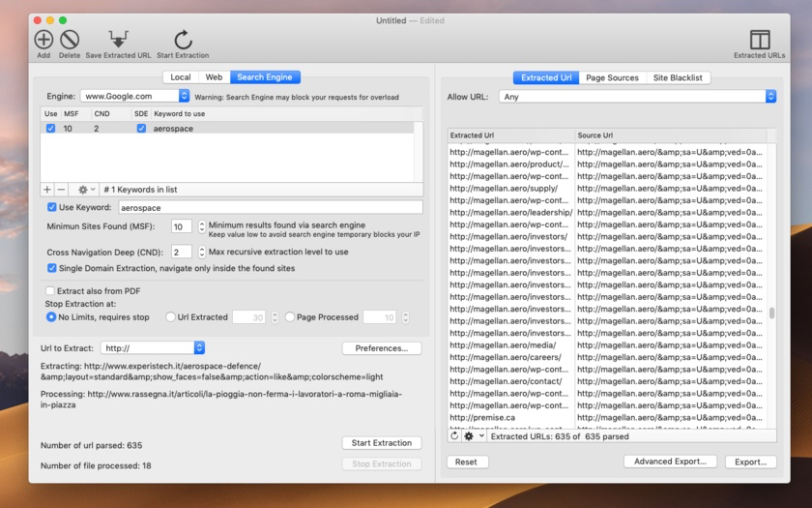812x508 pixels.
Task: Click the plus button below keyword list
Action: click(x=47, y=190)
